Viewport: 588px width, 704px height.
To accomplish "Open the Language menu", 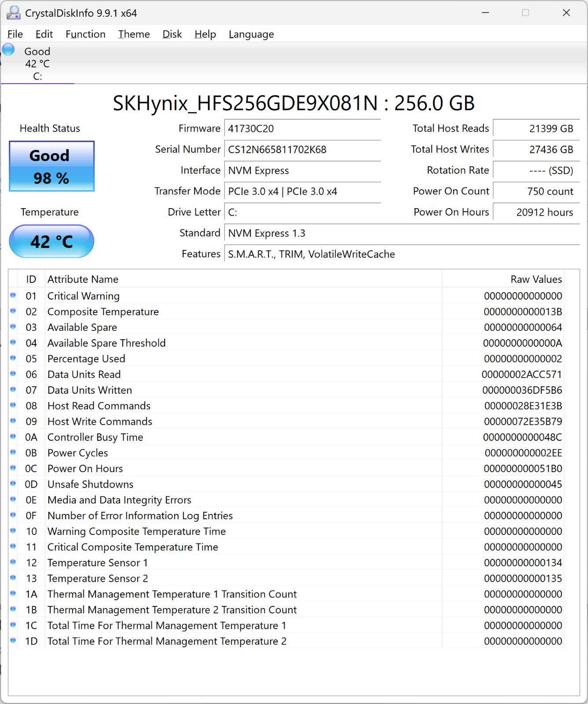I will tap(251, 34).
